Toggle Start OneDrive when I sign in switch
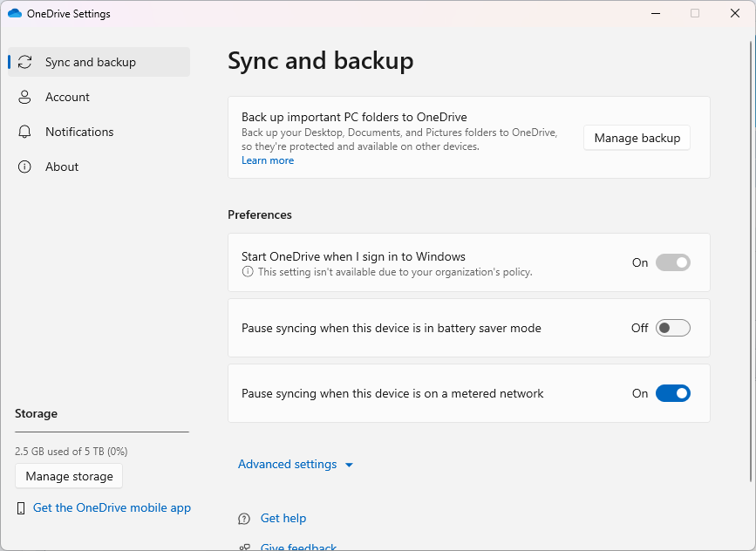The image size is (756, 551). (x=672, y=262)
